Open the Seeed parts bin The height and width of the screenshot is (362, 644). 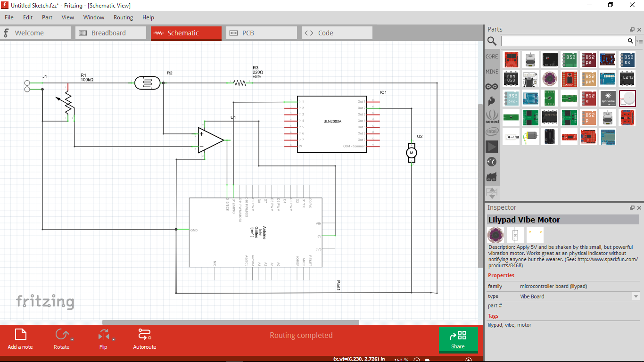[492, 116]
